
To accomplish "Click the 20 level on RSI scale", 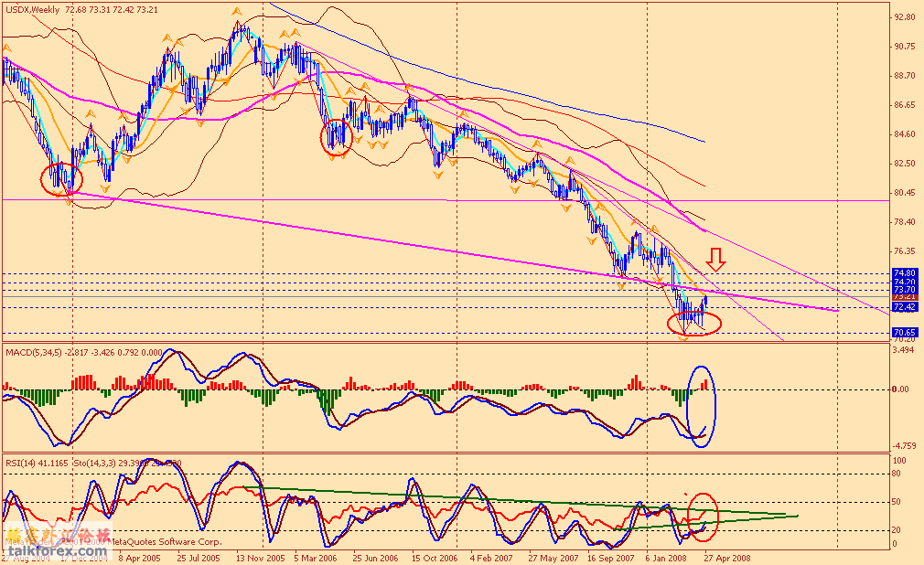I will pos(897,530).
